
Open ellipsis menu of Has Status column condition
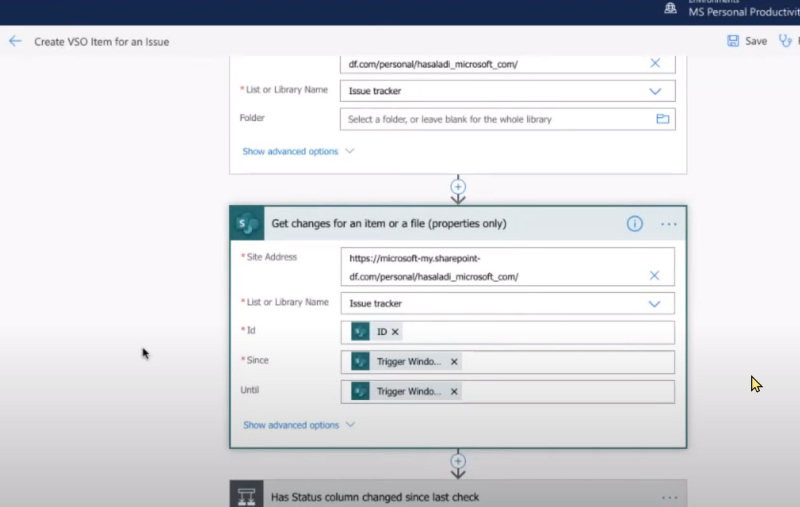pyautogui.click(x=669, y=497)
